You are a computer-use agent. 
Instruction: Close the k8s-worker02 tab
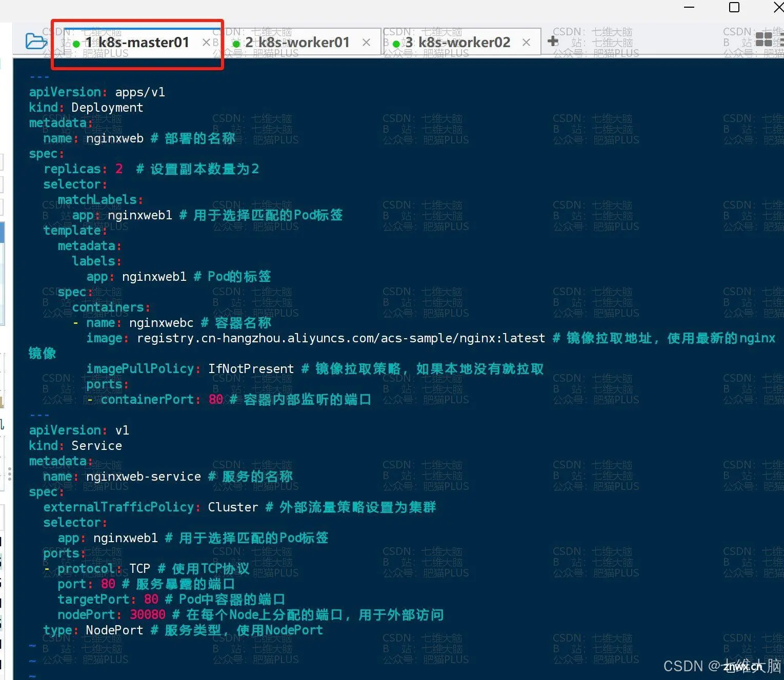click(526, 43)
